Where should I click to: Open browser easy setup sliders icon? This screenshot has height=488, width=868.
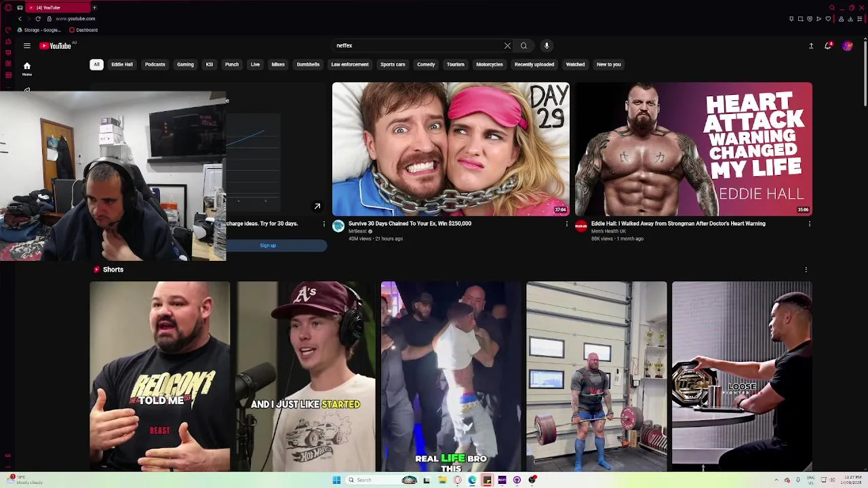[x=859, y=18]
